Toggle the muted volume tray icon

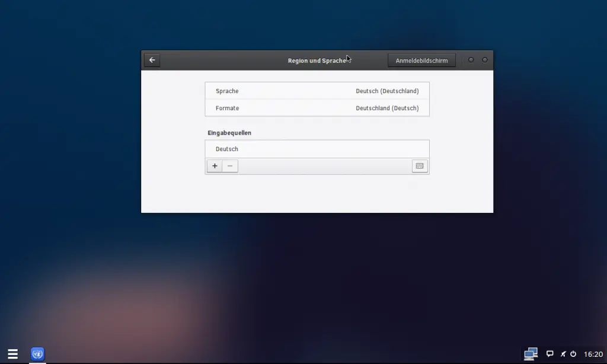[563, 354]
